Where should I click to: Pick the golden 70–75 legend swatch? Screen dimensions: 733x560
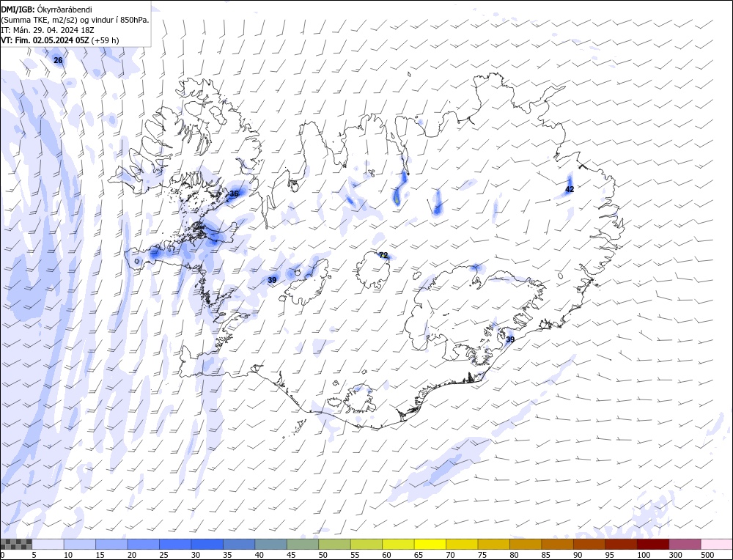(x=462, y=544)
